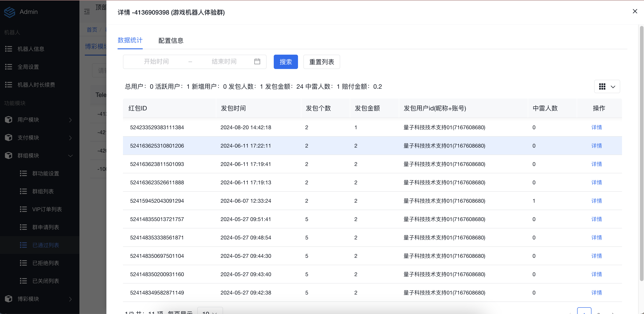The width and height of the screenshot is (644, 314).
Task: Open page size dropdown showing 10
Action: pos(210,312)
